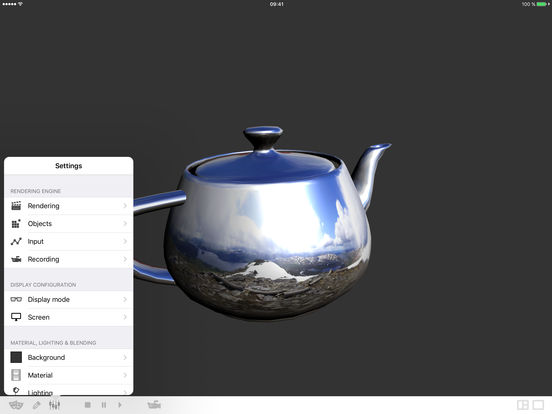Start playback with the play button
This screenshot has height=414, width=552.
click(120, 405)
